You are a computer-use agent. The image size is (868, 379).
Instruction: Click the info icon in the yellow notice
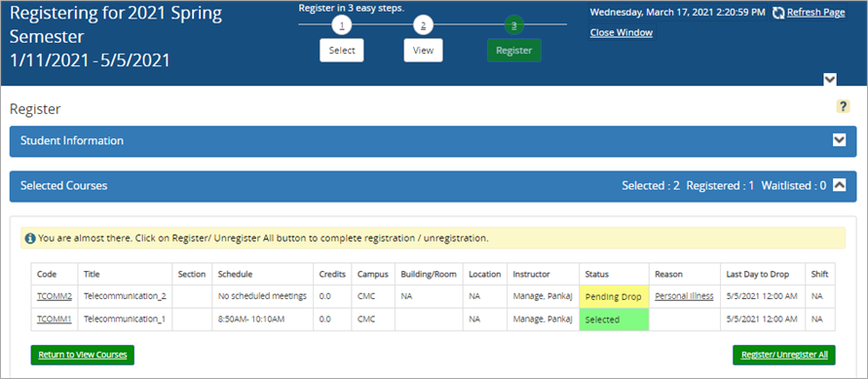(x=30, y=239)
